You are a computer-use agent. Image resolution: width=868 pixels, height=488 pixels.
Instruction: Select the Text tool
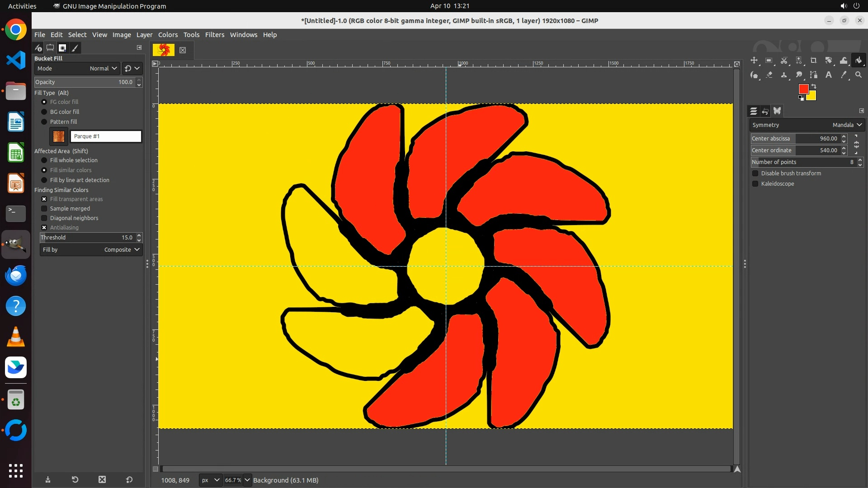[x=829, y=75]
